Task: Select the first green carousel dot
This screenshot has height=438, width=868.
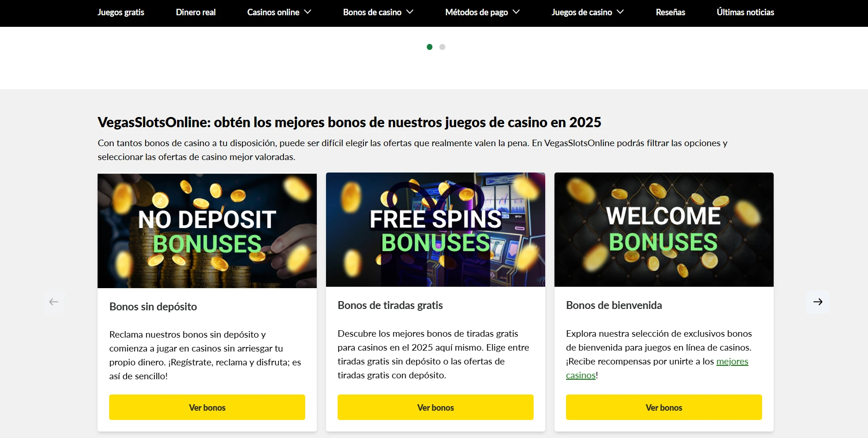Action: point(430,47)
